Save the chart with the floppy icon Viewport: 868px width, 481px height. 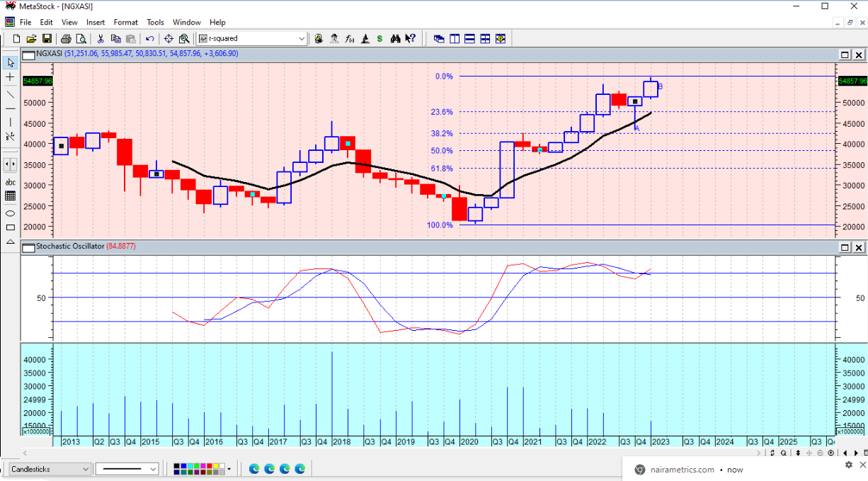pos(47,38)
